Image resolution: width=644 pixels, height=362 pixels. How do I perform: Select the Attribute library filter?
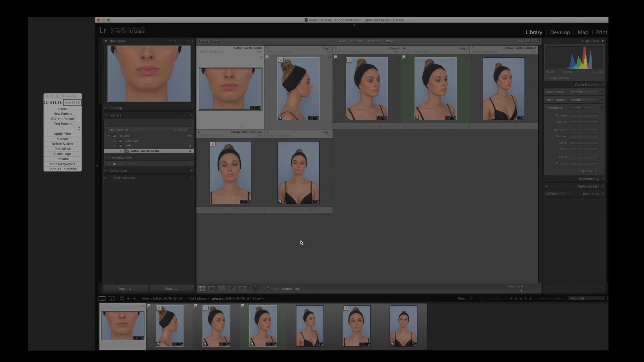[x=356, y=41]
